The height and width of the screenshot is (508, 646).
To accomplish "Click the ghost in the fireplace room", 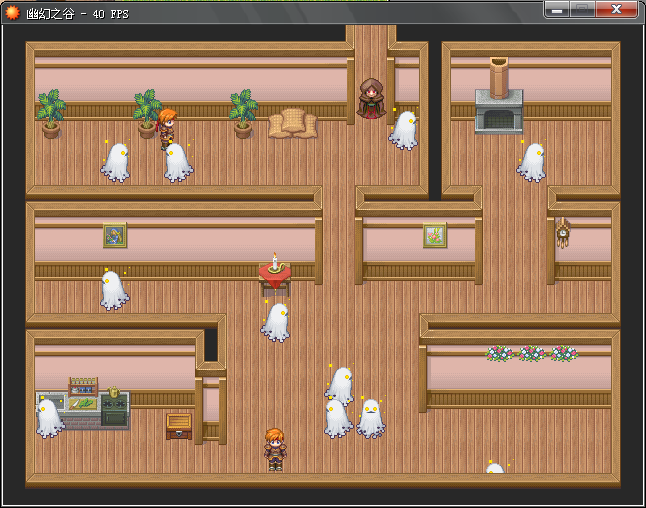I will (x=531, y=162).
